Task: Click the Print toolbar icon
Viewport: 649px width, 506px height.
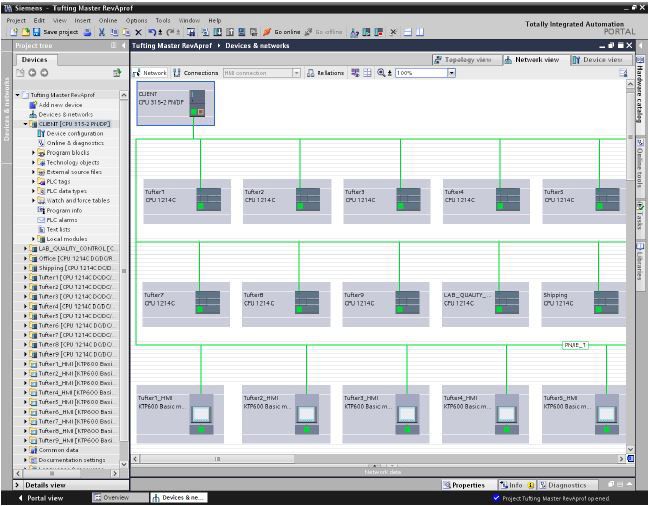Action: (x=87, y=32)
